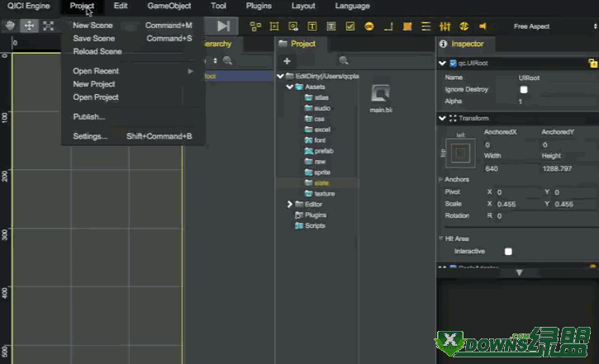This screenshot has width=599, height=364.
Task: Collapse the qc.UIRoot section
Action: point(442,63)
